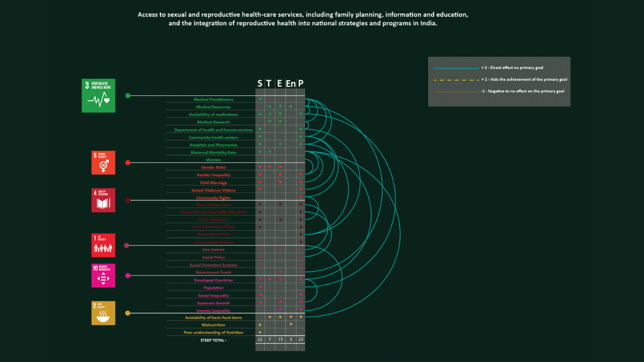Select the S column header
This screenshot has width=644, height=362.
(x=260, y=83)
